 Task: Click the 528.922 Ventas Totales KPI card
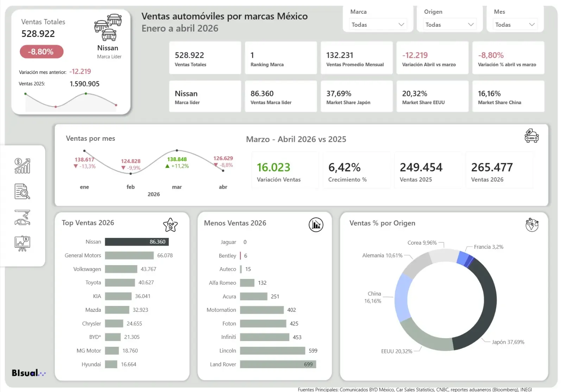click(205, 58)
